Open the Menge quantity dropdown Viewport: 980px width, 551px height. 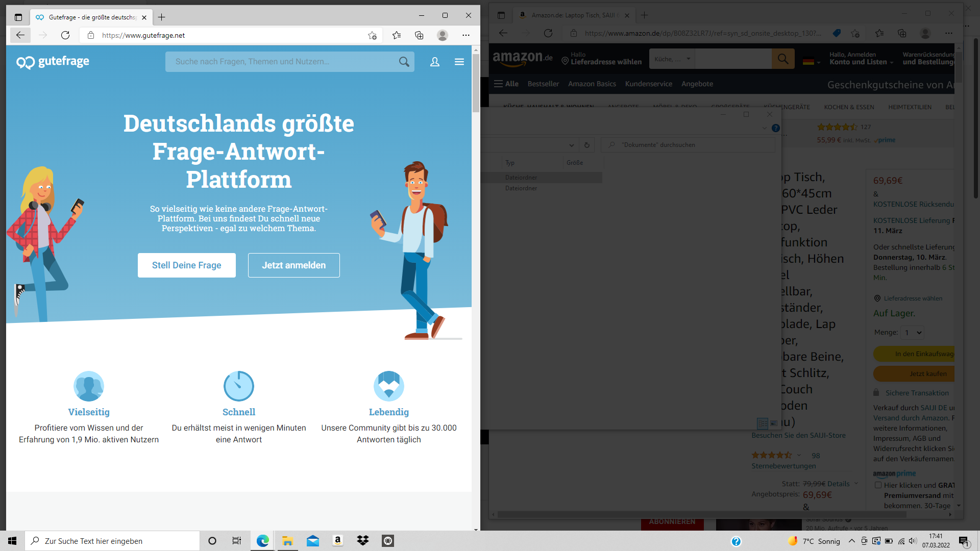[913, 333]
